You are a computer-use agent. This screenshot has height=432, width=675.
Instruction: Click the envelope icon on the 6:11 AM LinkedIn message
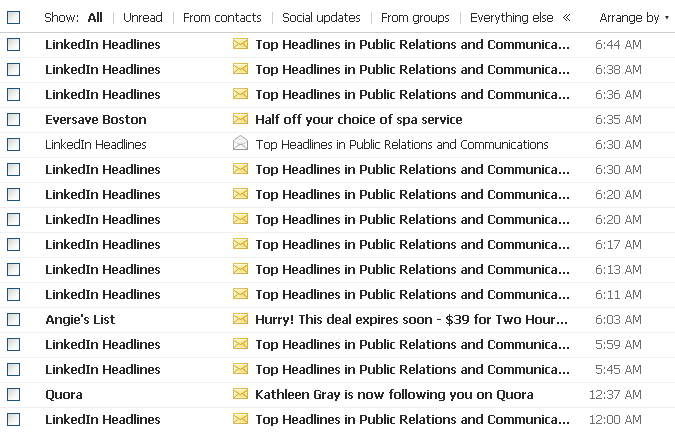[x=240, y=294]
